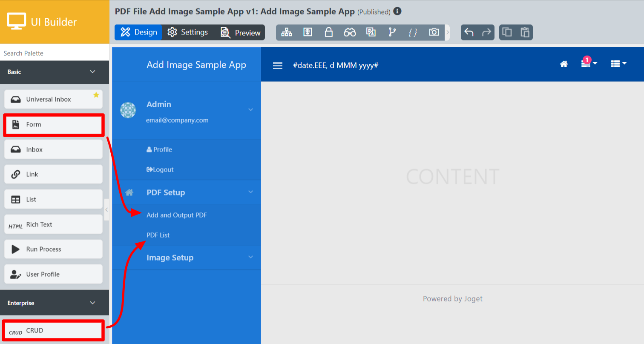Image resolution: width=644 pixels, height=344 pixels.
Task: Switch to the Settings tab
Action: click(188, 32)
